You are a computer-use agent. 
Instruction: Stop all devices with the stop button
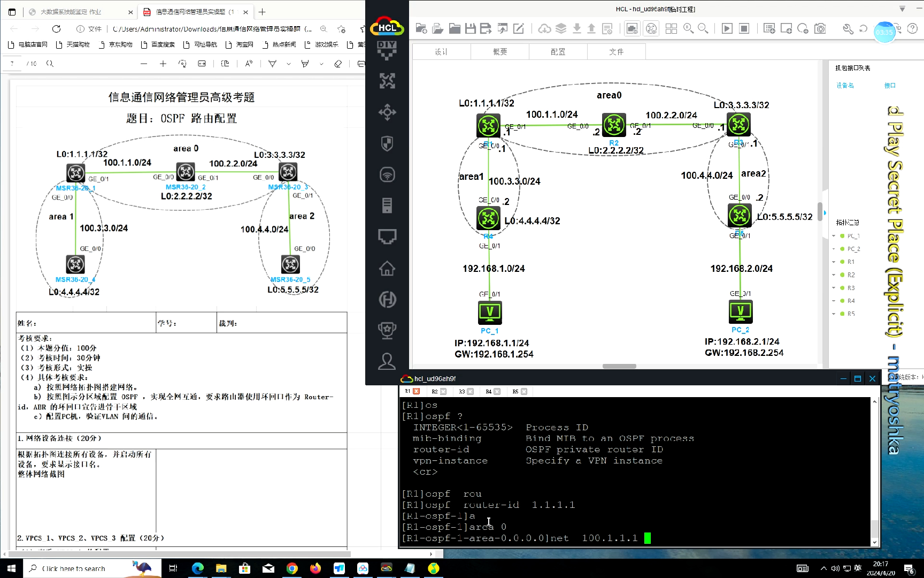[x=744, y=28]
